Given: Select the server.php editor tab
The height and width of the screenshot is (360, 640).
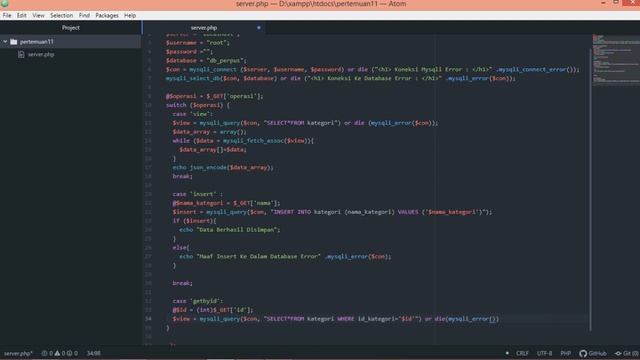Looking at the screenshot, I should [204, 28].
